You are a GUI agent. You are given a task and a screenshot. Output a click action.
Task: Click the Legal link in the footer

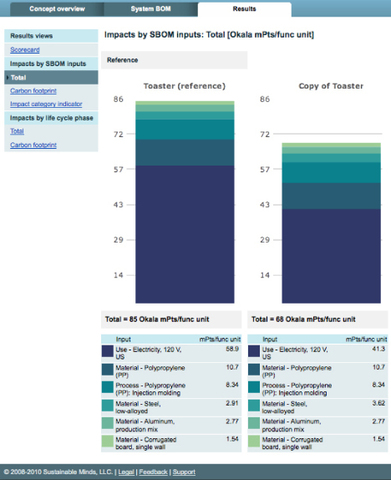pos(126,472)
